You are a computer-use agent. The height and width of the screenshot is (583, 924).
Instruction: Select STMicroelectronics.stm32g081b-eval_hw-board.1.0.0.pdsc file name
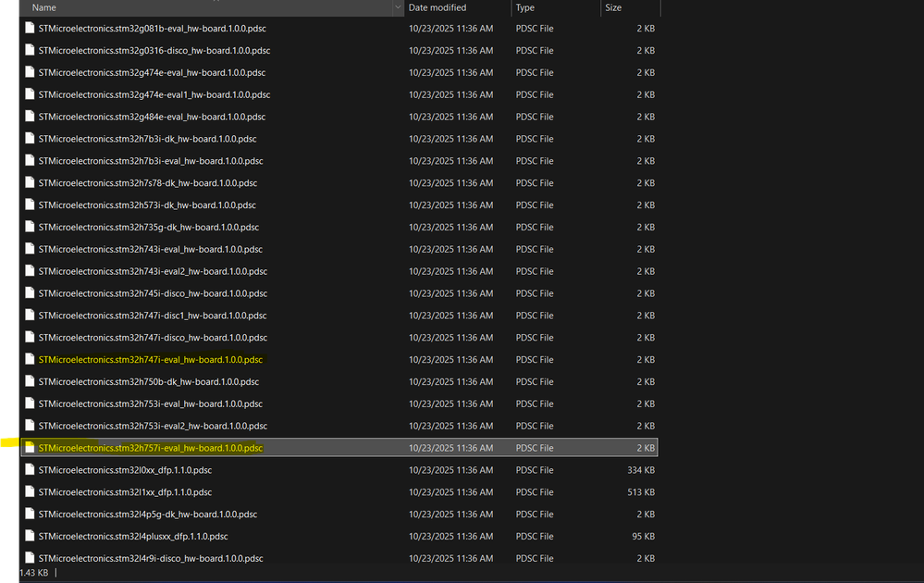click(152, 29)
